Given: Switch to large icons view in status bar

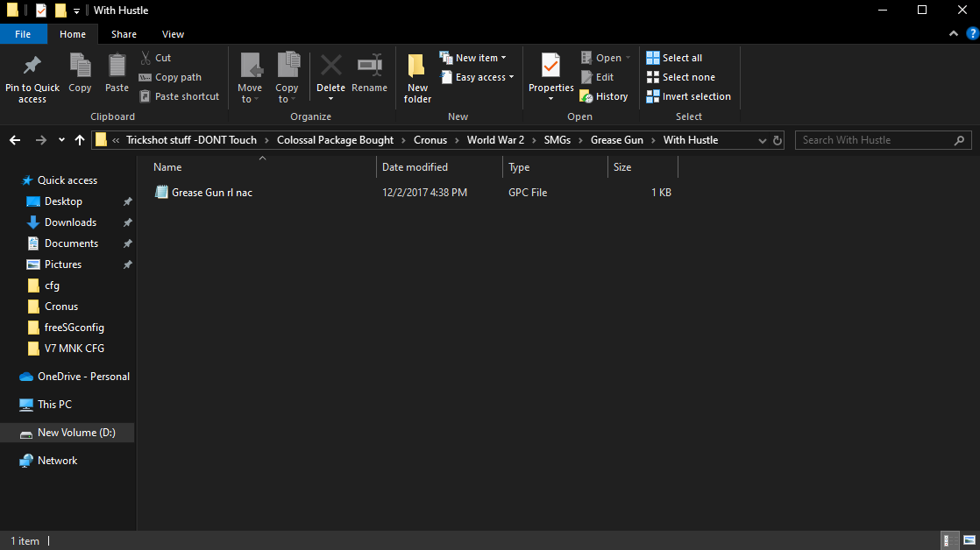Looking at the screenshot, I should pyautogui.click(x=969, y=540).
